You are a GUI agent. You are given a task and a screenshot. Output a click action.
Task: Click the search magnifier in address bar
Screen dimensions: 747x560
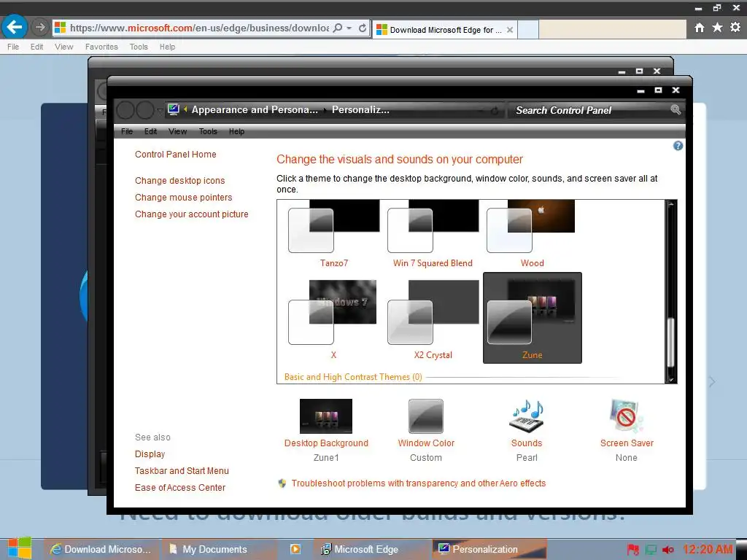[338, 28]
